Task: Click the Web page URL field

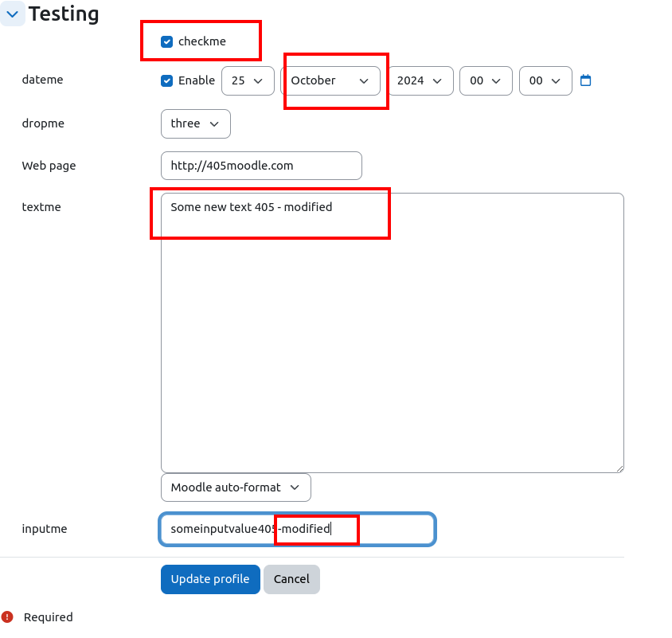Action: pos(261,166)
